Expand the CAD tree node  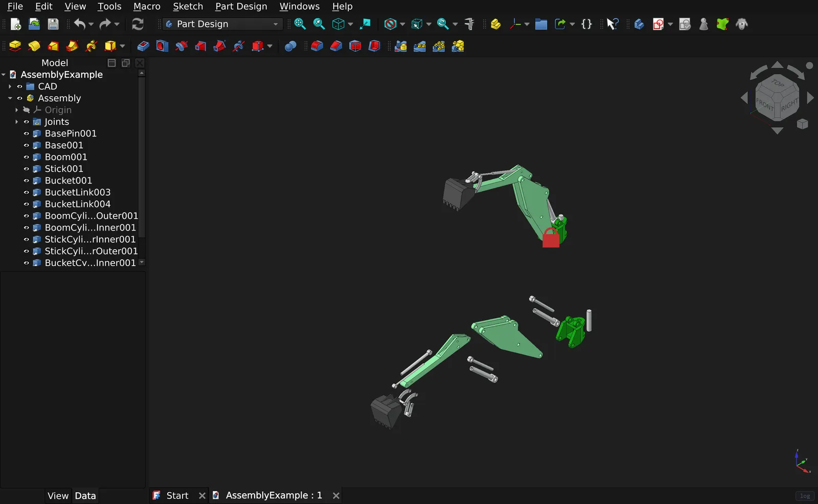coord(10,86)
